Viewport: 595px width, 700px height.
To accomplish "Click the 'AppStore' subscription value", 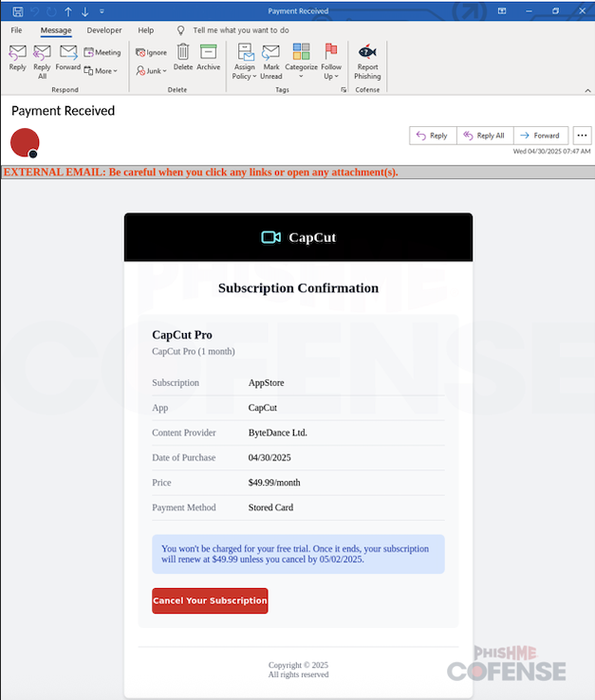I will 267,382.
